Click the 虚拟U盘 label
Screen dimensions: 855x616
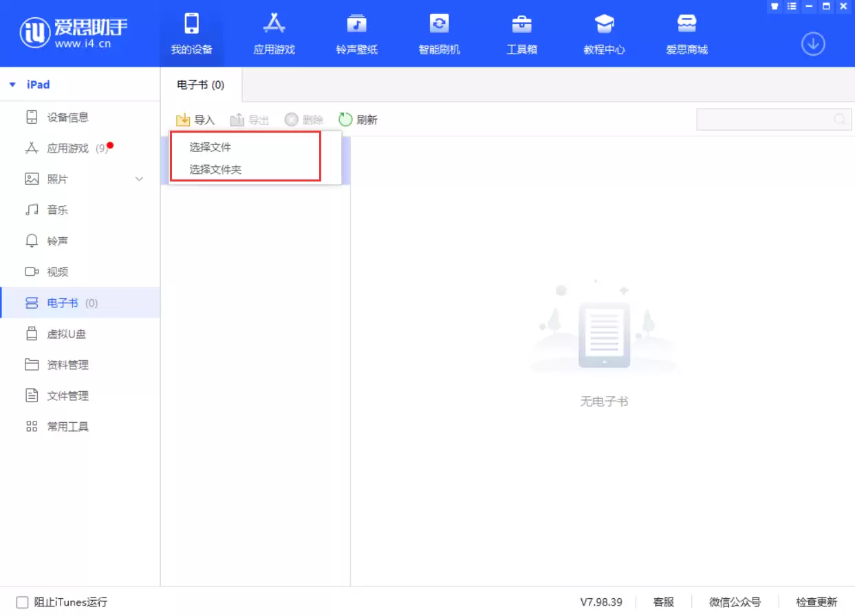coord(66,334)
